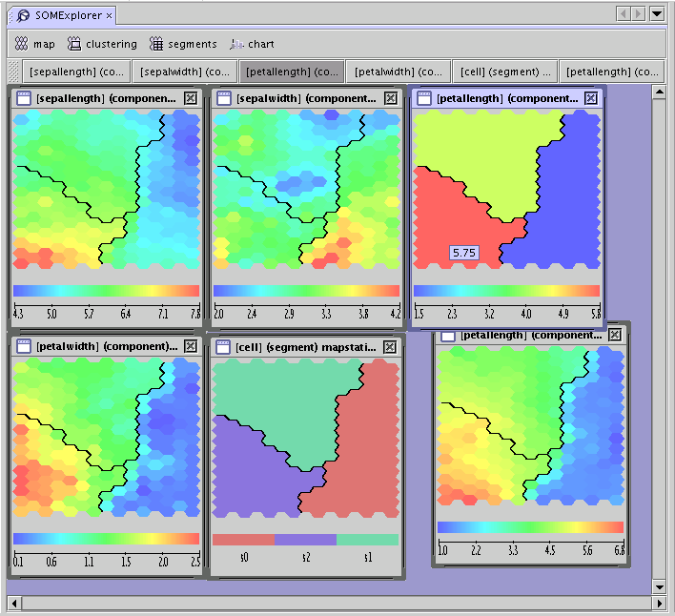Click the 5.75 value label on the map

[464, 253]
